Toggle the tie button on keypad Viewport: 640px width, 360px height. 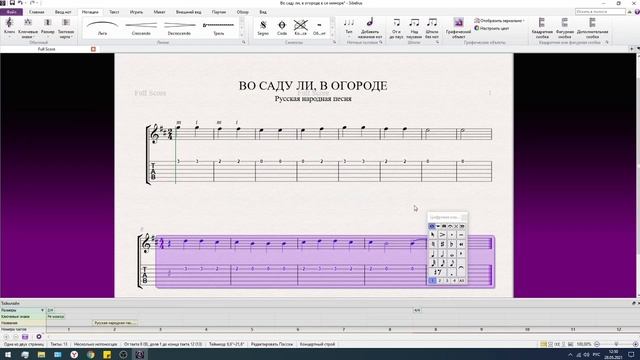click(x=461, y=267)
